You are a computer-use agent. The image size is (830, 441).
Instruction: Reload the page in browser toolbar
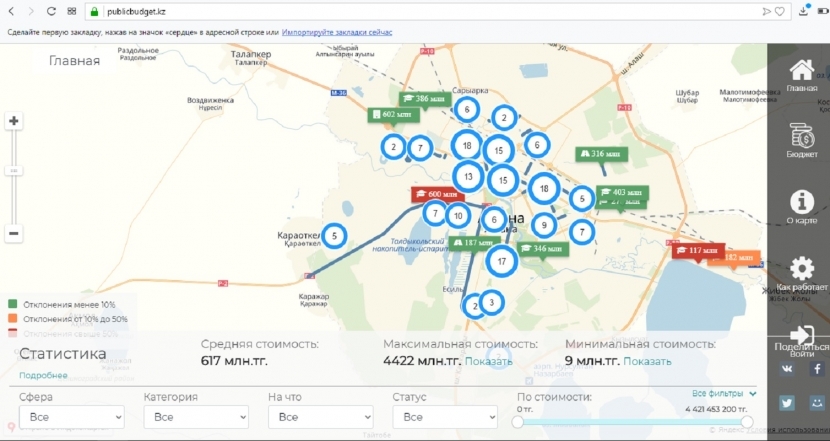pyautogui.click(x=51, y=11)
